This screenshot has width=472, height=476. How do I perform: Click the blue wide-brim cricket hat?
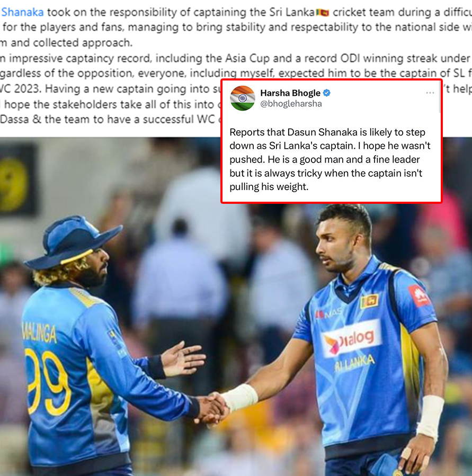point(72,243)
